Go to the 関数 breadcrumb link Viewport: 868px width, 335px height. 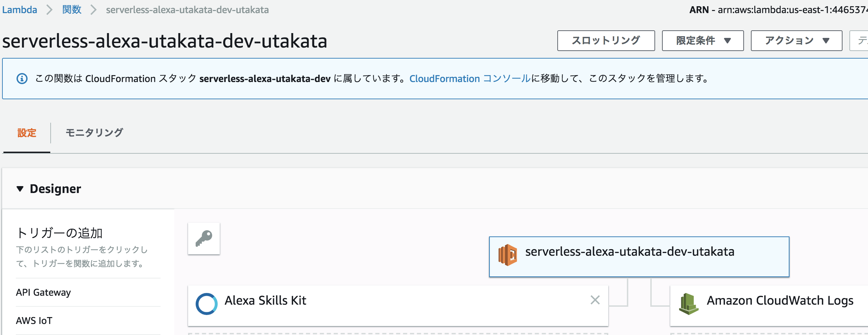[72, 10]
